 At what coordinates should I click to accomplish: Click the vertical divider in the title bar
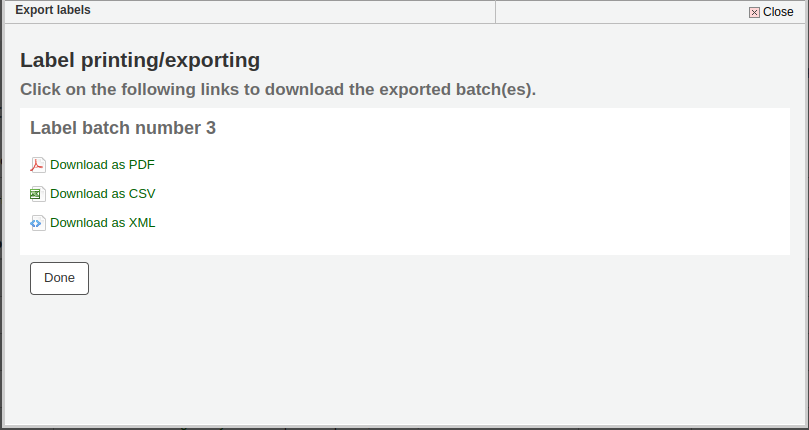point(496,12)
